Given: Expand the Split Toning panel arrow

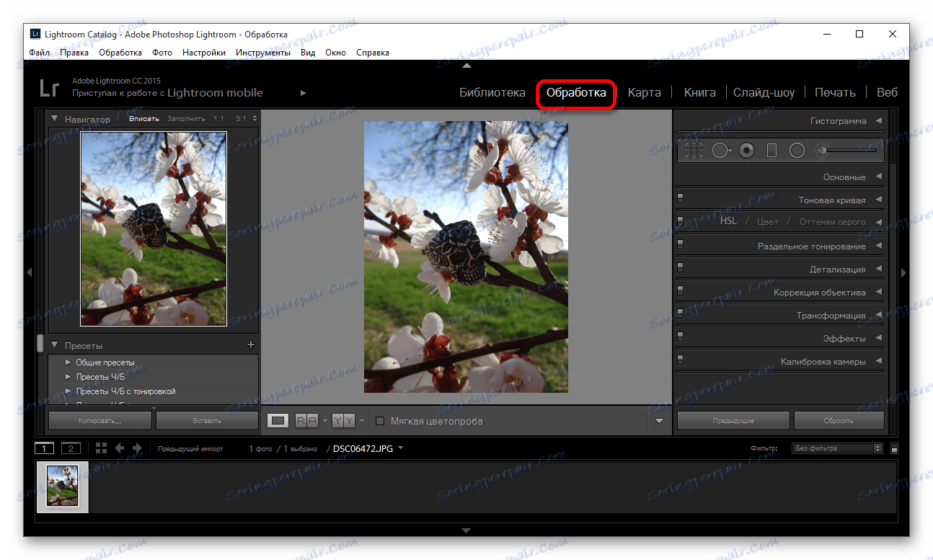Looking at the screenshot, I should click(879, 246).
